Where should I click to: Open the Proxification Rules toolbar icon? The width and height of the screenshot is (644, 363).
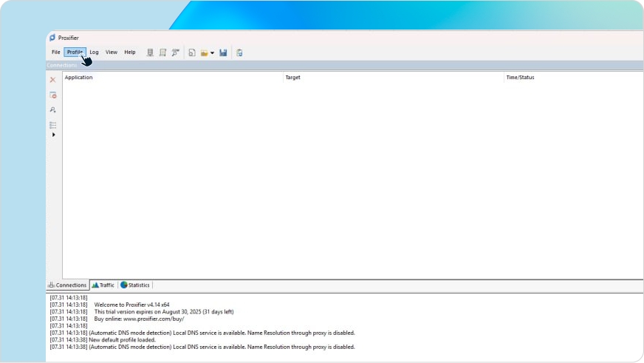pyautogui.click(x=162, y=52)
